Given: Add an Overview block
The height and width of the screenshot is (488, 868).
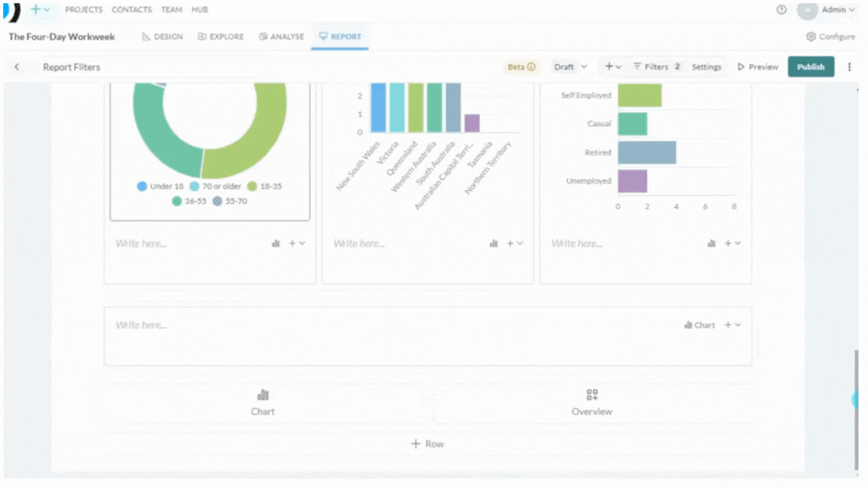Looking at the screenshot, I should pyautogui.click(x=591, y=403).
